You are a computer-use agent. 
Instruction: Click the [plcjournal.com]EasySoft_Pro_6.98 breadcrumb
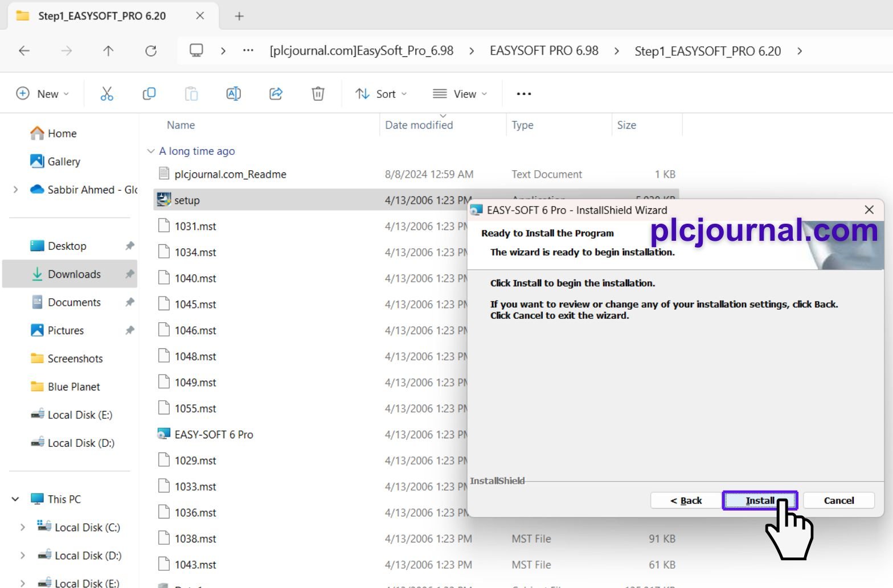click(362, 51)
